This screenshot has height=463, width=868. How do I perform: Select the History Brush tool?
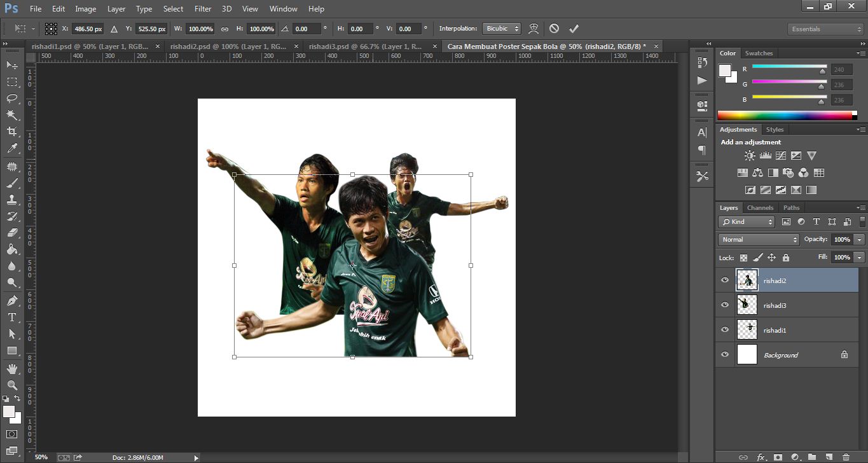[12, 216]
